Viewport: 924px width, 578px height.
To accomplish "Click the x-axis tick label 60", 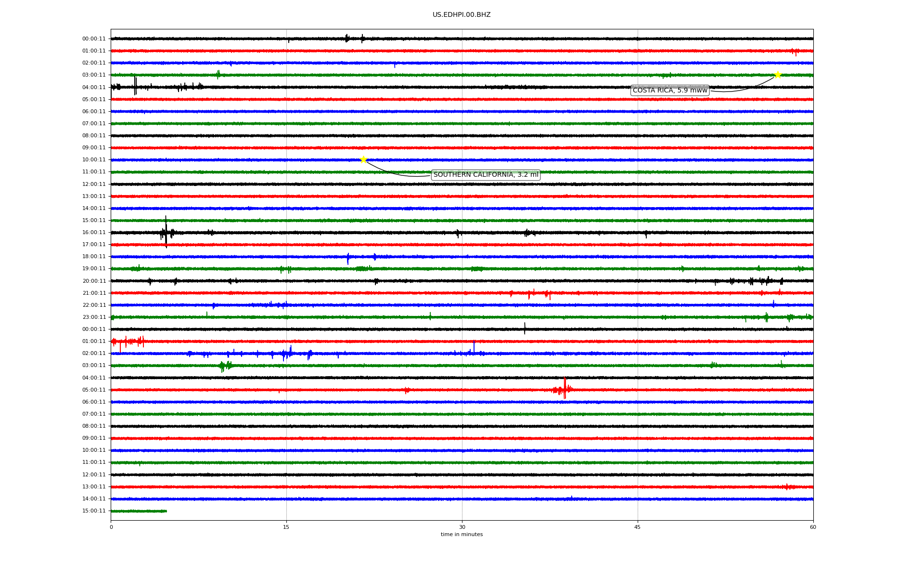I will (x=813, y=527).
